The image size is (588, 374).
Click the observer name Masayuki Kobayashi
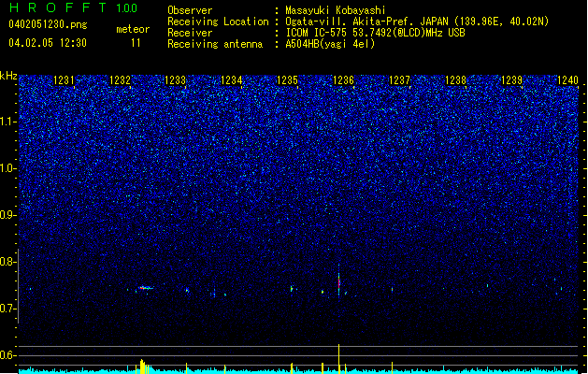(x=336, y=10)
